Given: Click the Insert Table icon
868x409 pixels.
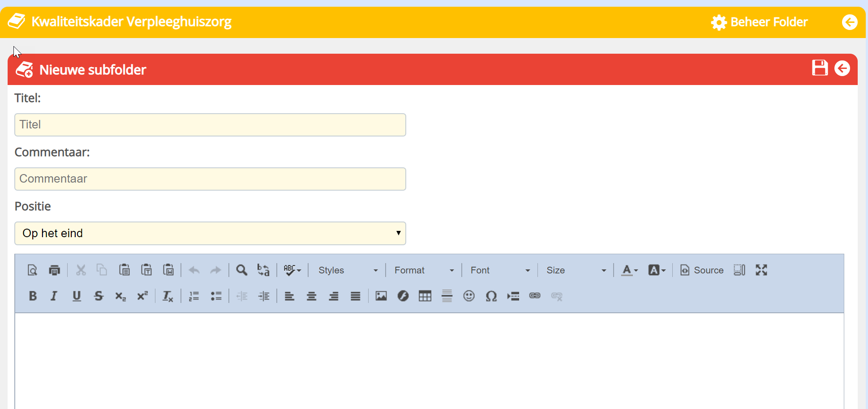Looking at the screenshot, I should click(x=425, y=296).
